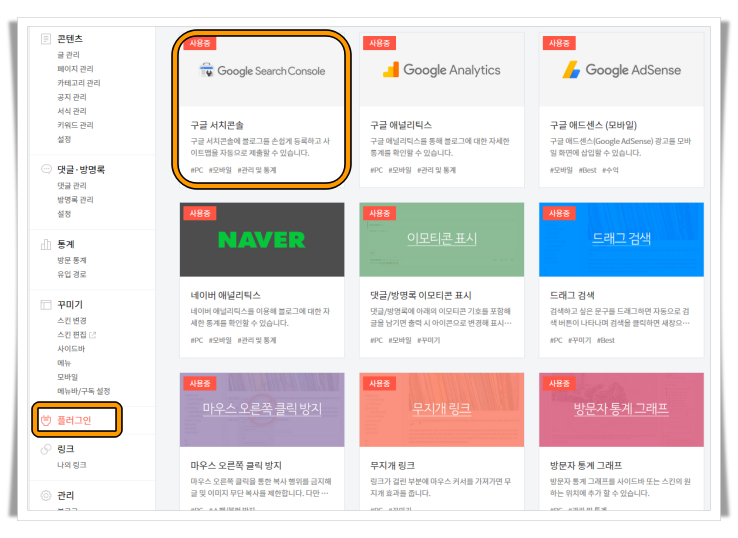Open 카테고리 관리 menu item
The image size is (738, 538).
coord(79,83)
